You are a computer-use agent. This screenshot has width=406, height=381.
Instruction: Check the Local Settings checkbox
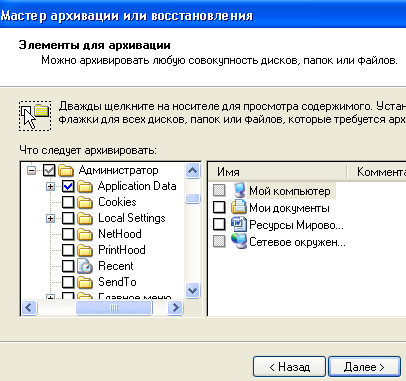point(68,218)
